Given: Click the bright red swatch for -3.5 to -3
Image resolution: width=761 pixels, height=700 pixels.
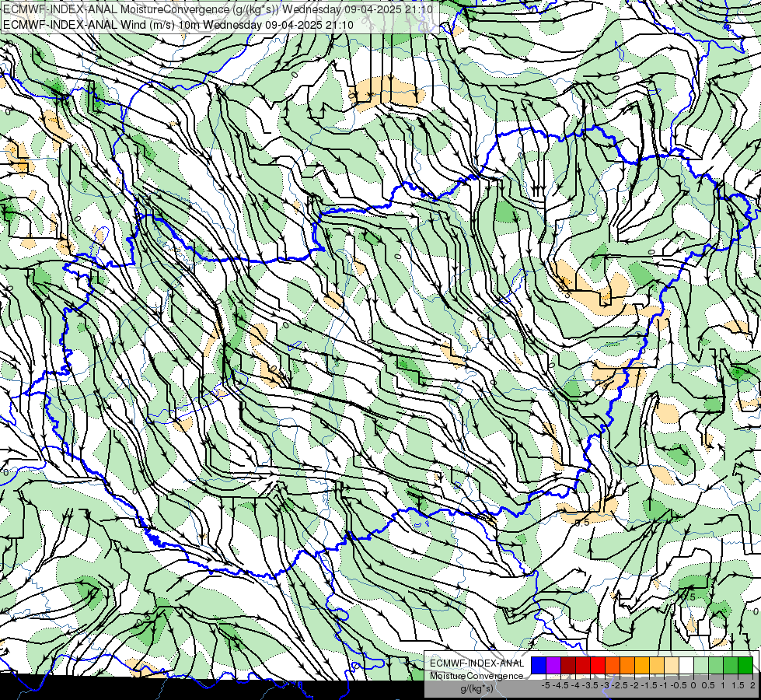Looking at the screenshot, I should [x=598, y=665].
